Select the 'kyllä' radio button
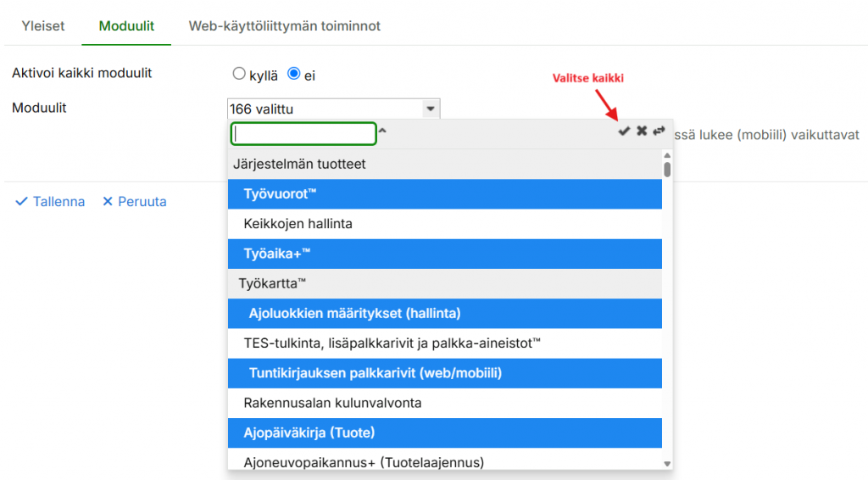 (x=239, y=74)
